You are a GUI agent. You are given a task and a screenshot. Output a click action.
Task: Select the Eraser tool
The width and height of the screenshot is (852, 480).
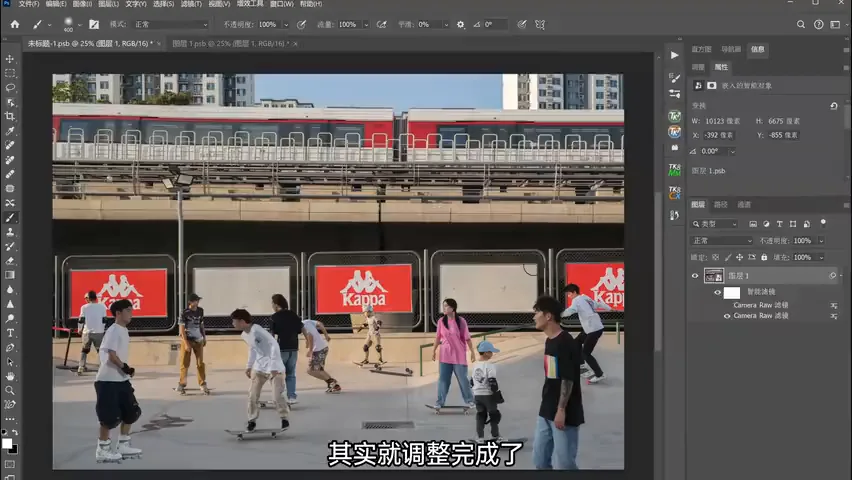(10, 261)
